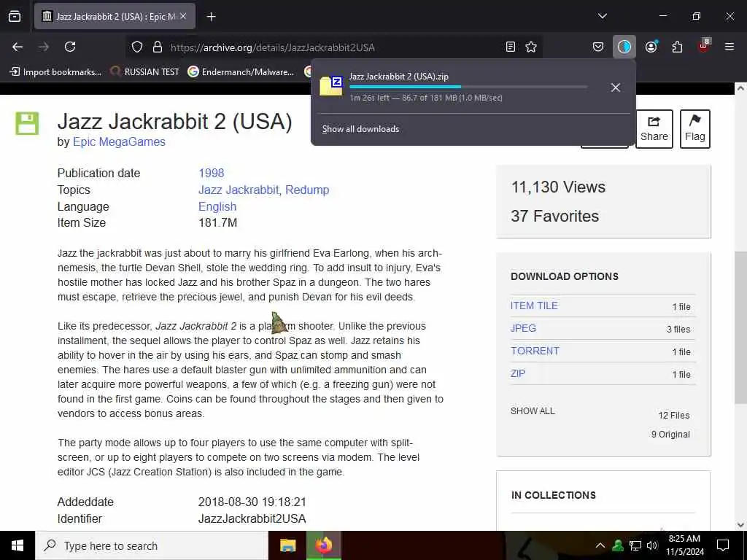Click the green user tray icon
Screen dimensions: 747x560
618,545
